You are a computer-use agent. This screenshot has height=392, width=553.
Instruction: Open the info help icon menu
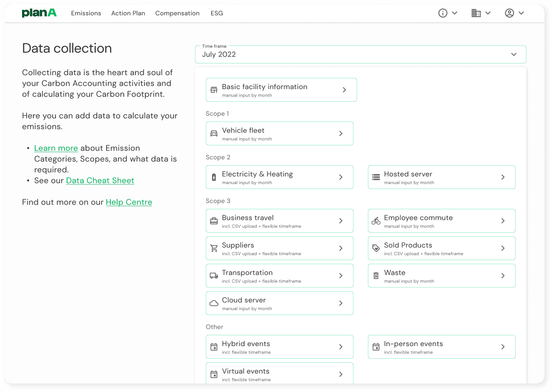click(443, 13)
